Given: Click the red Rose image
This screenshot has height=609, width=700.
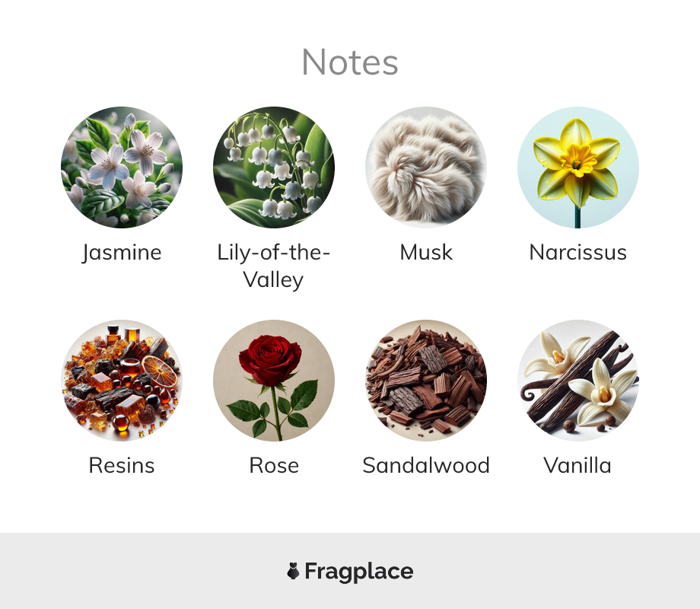Looking at the screenshot, I should pos(274,380).
